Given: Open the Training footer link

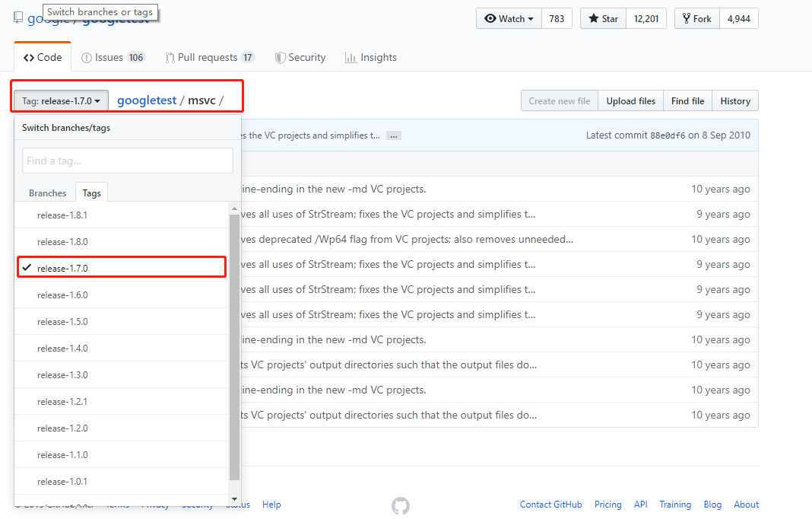Looking at the screenshot, I should tap(675, 505).
